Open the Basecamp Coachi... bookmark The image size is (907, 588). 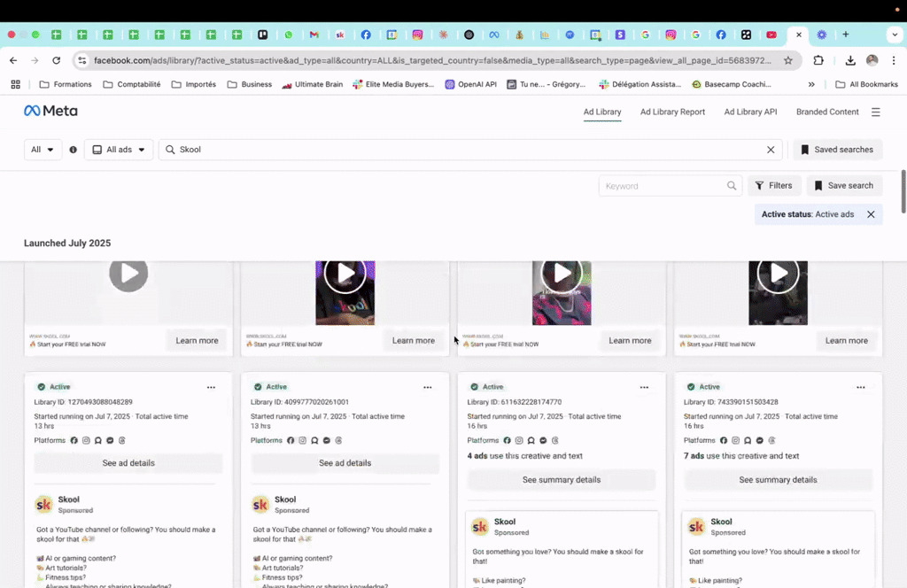click(731, 84)
